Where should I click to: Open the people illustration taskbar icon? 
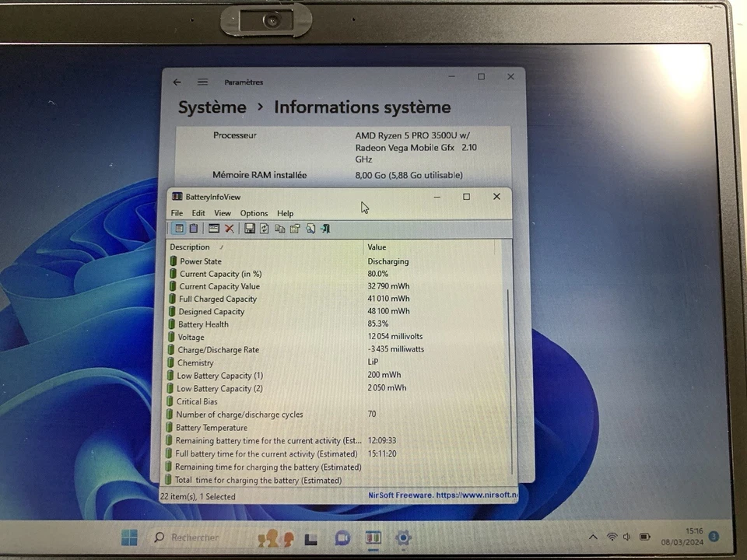(x=275, y=538)
